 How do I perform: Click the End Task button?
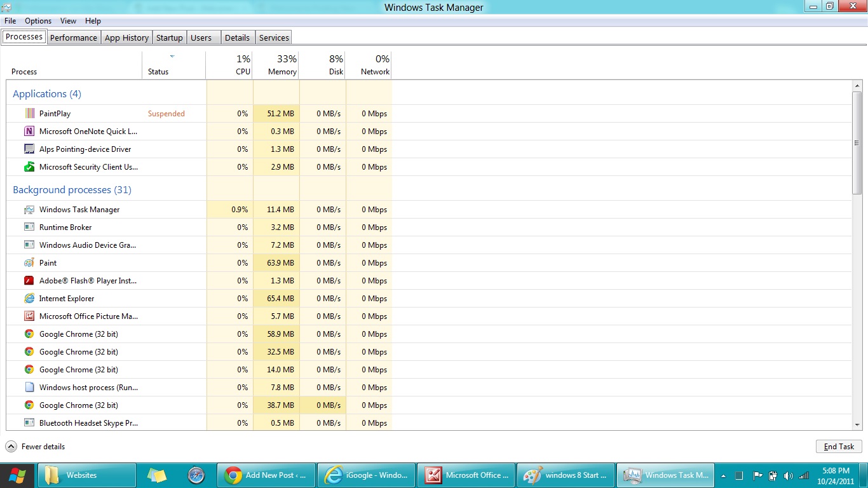pos(839,447)
